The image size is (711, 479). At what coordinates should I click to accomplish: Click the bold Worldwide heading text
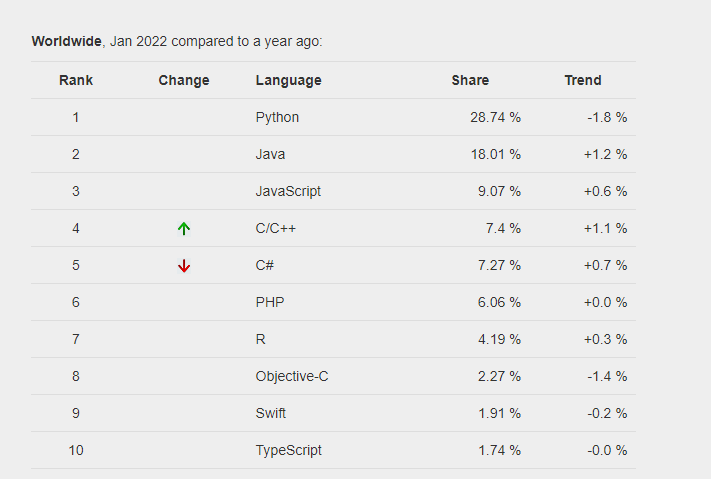tap(67, 41)
